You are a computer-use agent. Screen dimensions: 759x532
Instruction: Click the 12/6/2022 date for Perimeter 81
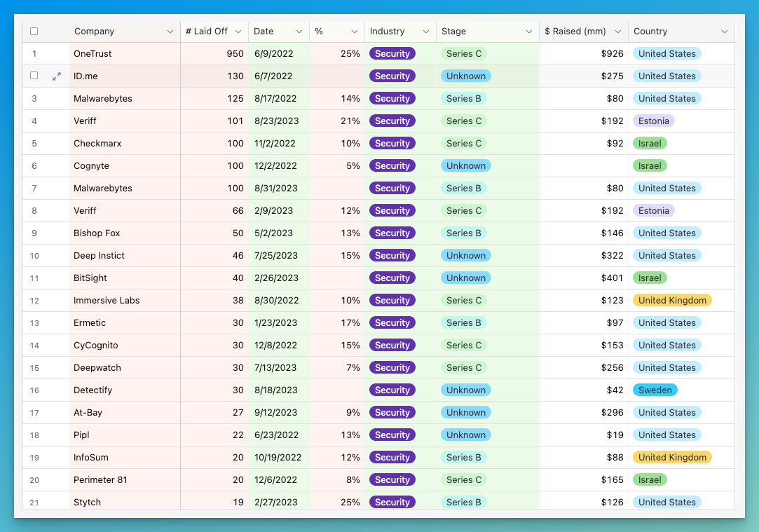tap(275, 479)
